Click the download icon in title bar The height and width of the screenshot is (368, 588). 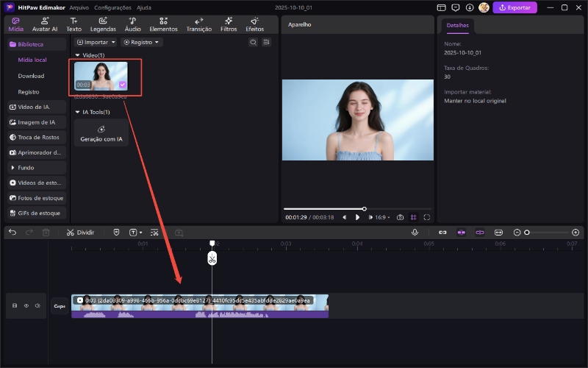[x=469, y=7]
